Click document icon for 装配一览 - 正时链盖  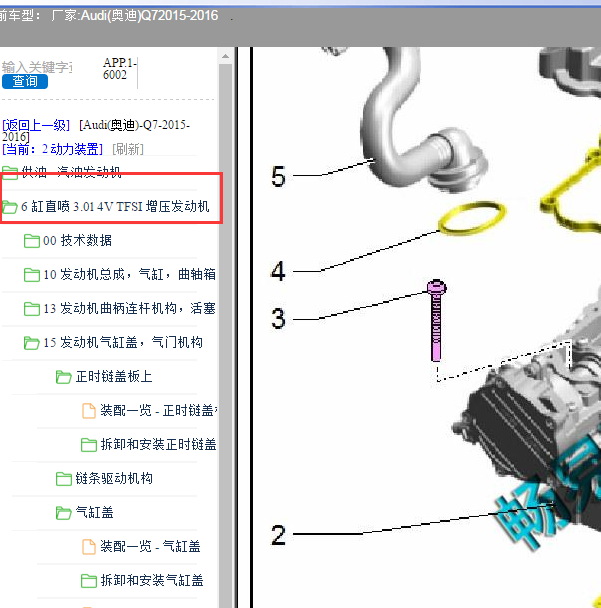pyautogui.click(x=89, y=411)
